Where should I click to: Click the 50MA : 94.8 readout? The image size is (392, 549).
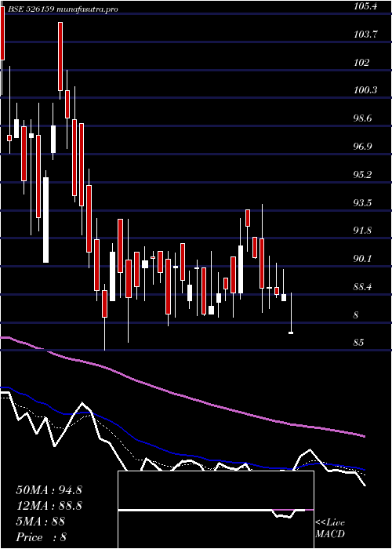[x=49, y=490]
